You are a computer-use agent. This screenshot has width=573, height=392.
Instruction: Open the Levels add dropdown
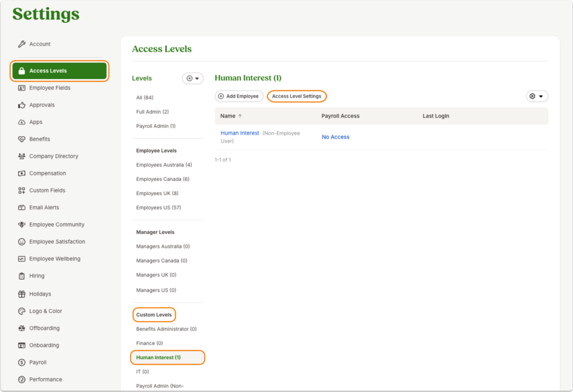point(192,78)
